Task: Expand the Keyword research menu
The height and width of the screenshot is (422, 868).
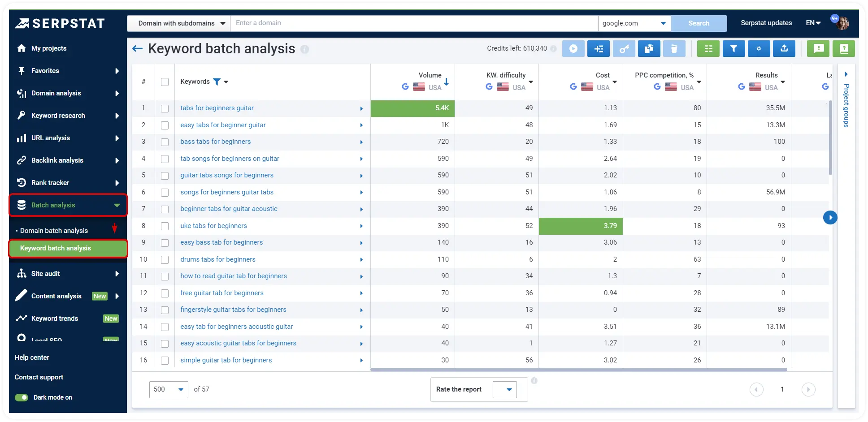Action: click(x=58, y=115)
